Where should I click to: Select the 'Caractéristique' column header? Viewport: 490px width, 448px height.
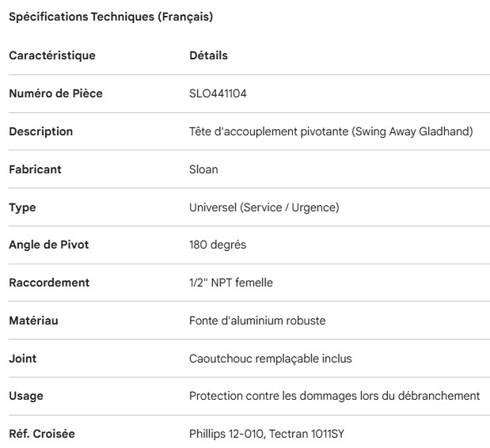[52, 55]
